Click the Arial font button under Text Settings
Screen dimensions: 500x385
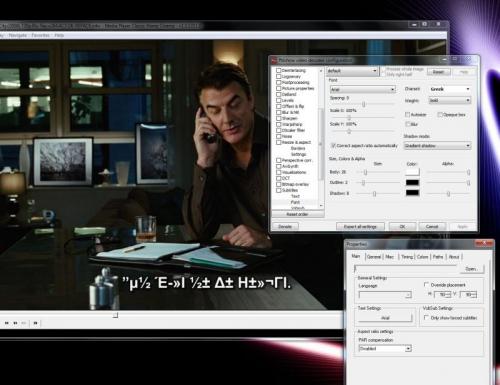click(385, 318)
